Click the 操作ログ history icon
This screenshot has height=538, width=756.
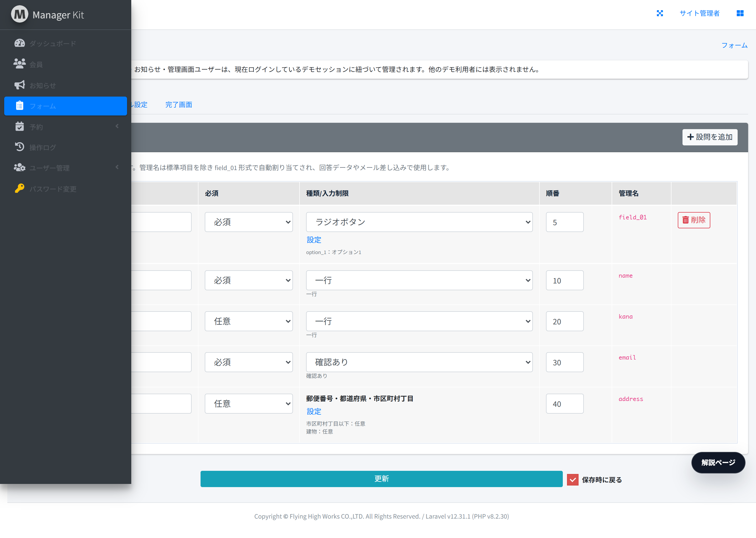coord(19,147)
